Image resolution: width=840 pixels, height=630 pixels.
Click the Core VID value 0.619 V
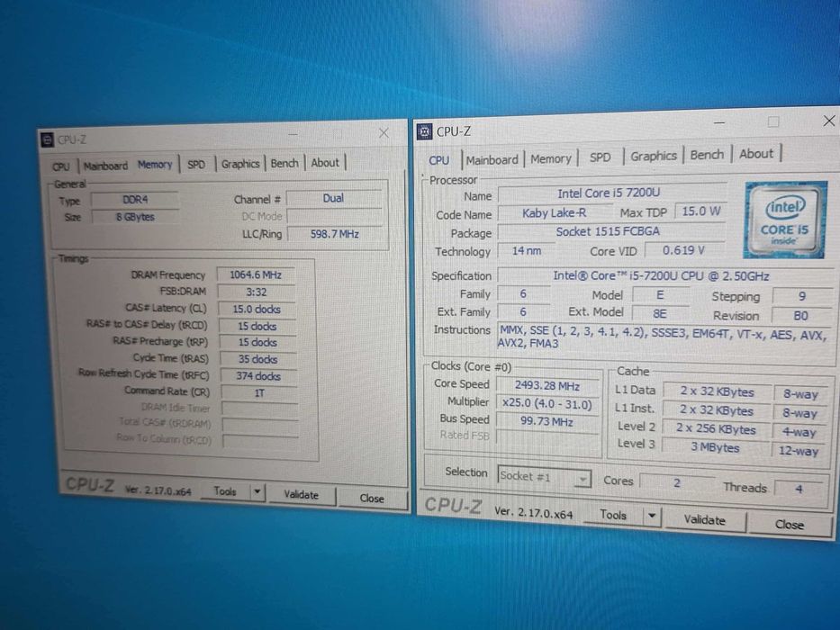[683, 250]
